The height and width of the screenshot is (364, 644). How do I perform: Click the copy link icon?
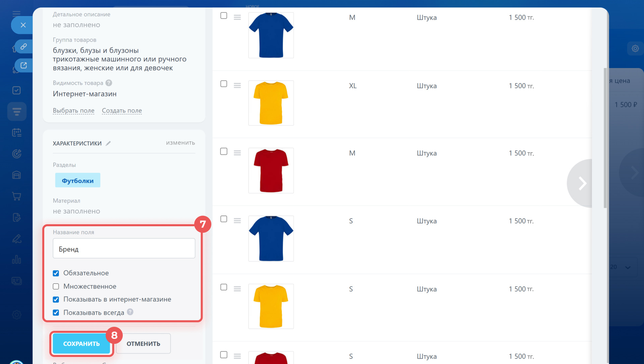point(23,47)
